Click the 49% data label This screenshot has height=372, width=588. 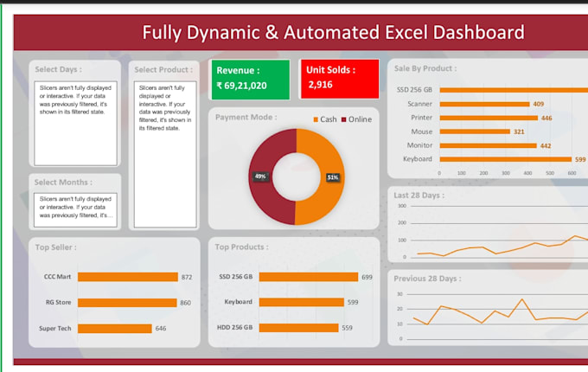pyautogui.click(x=260, y=176)
